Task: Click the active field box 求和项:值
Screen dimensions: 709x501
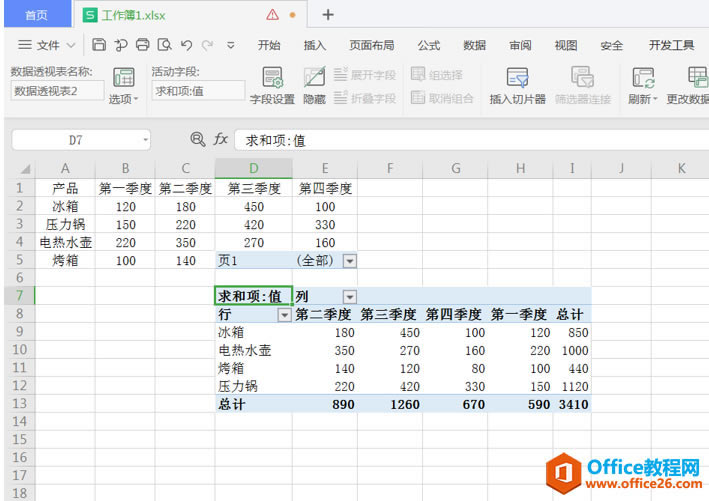Action: click(x=198, y=91)
